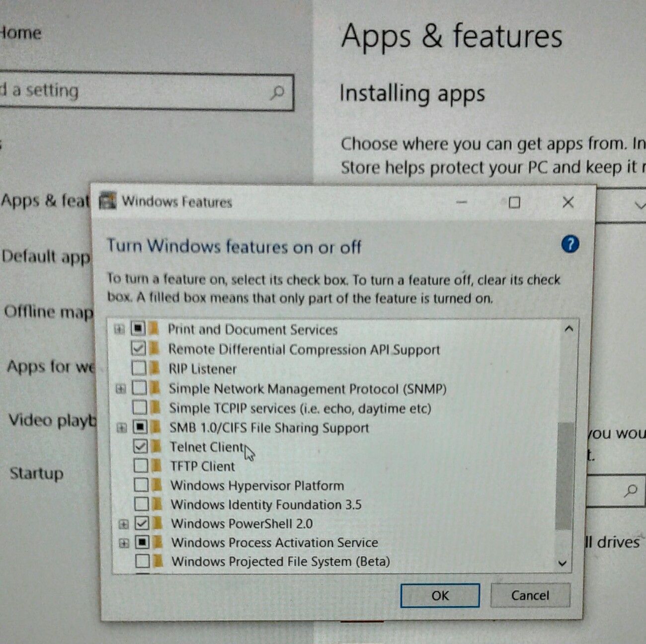Click search icon in background Apps list
The width and height of the screenshot is (646, 644).
click(631, 491)
